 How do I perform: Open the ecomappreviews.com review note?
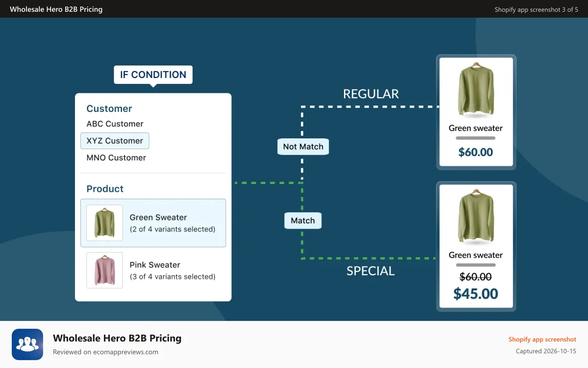click(x=106, y=352)
